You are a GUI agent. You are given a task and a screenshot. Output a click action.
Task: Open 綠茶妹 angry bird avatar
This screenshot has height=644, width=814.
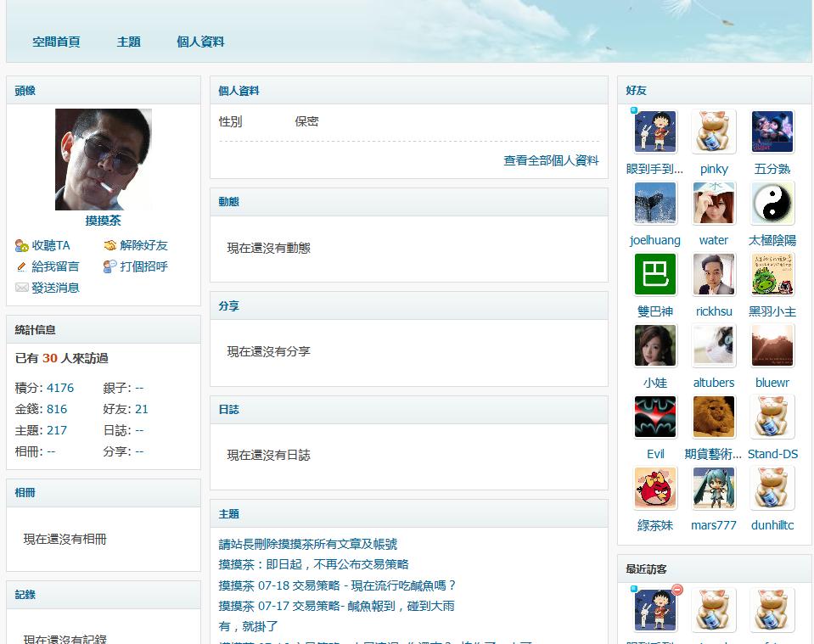655,488
